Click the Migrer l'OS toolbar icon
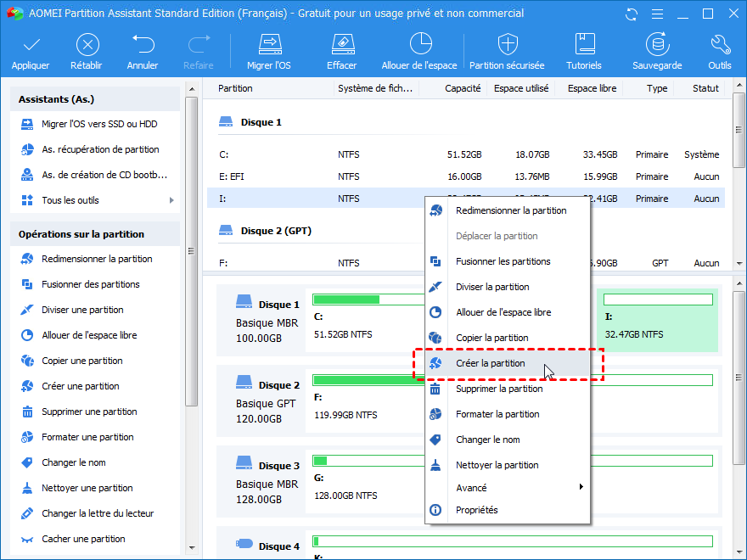This screenshot has height=560, width=747. click(269, 46)
